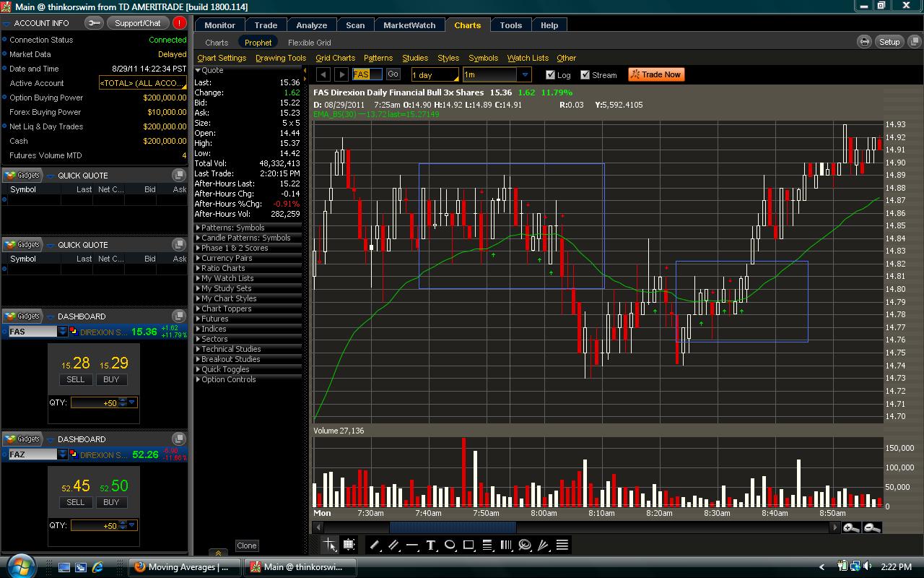924x578 pixels.
Task: Pick the horizontal price level tool
Action: [x=412, y=545]
